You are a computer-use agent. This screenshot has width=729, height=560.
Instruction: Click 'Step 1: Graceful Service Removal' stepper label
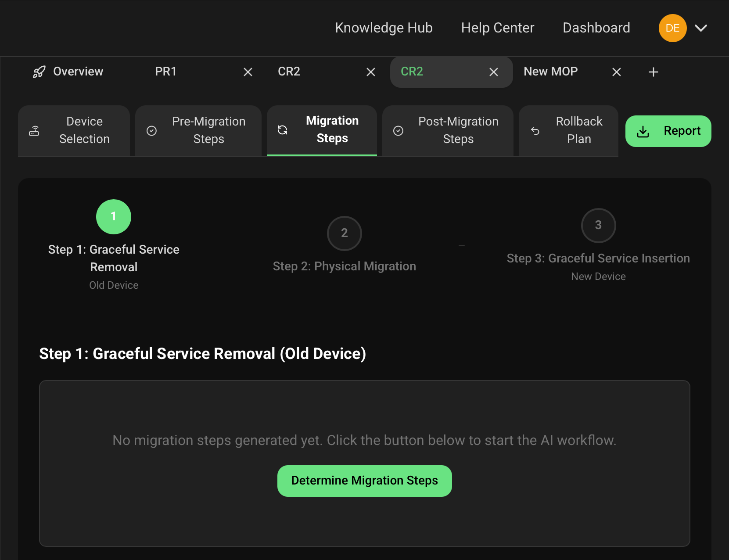click(114, 258)
